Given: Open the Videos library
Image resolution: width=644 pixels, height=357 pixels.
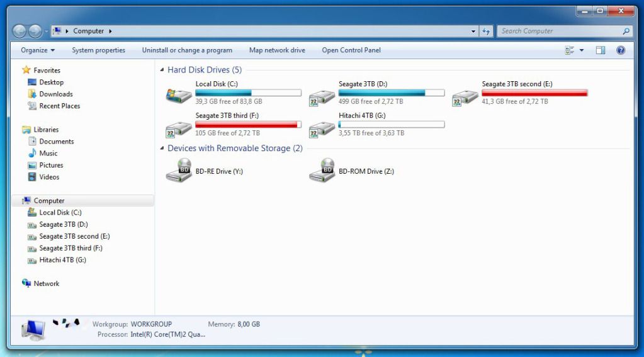Looking at the screenshot, I should [43, 177].
